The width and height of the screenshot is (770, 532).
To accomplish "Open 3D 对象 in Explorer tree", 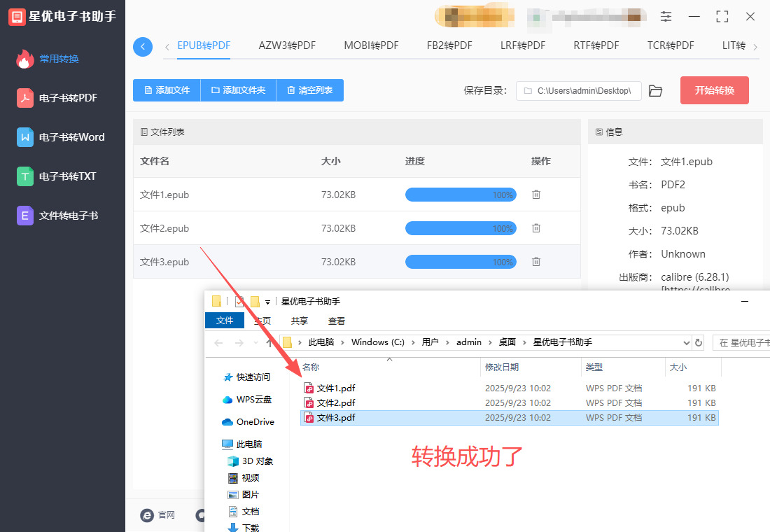I will [x=251, y=461].
